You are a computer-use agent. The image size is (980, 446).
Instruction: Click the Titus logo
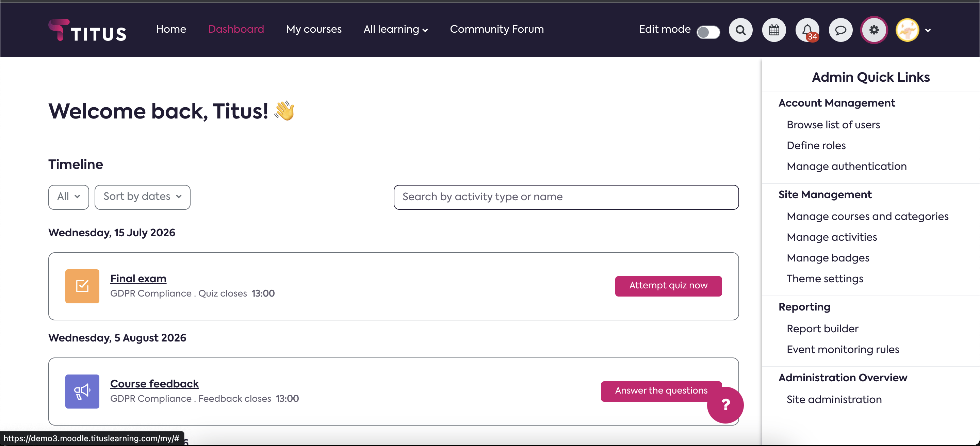pyautogui.click(x=87, y=30)
